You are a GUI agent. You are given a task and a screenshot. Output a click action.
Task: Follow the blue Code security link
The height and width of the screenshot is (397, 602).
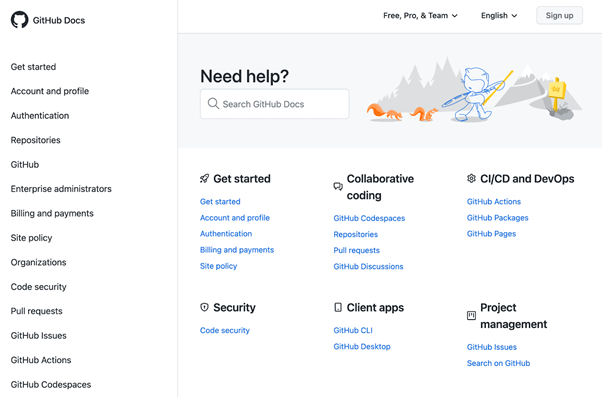(x=225, y=330)
